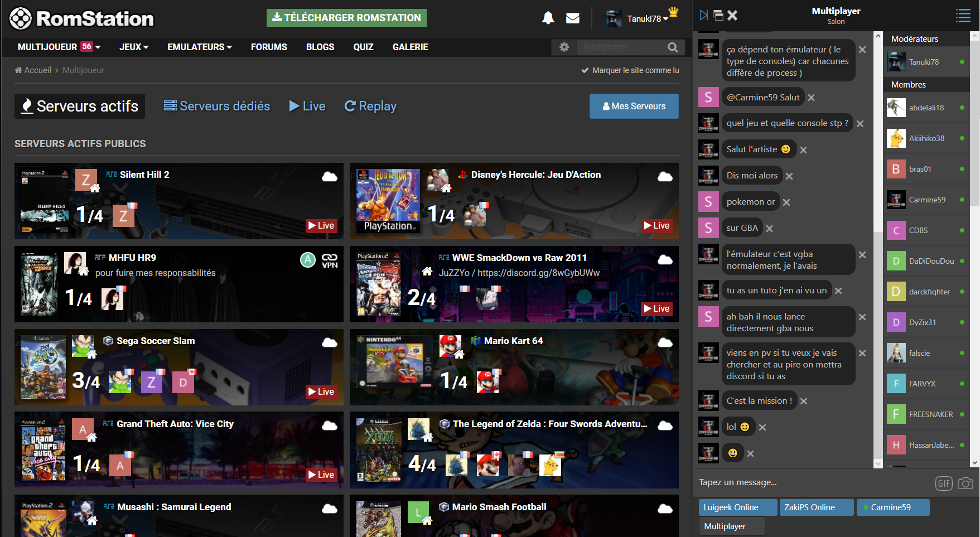Open the Carmine59 chat tab
The height and width of the screenshot is (537, 980).
[893, 507]
